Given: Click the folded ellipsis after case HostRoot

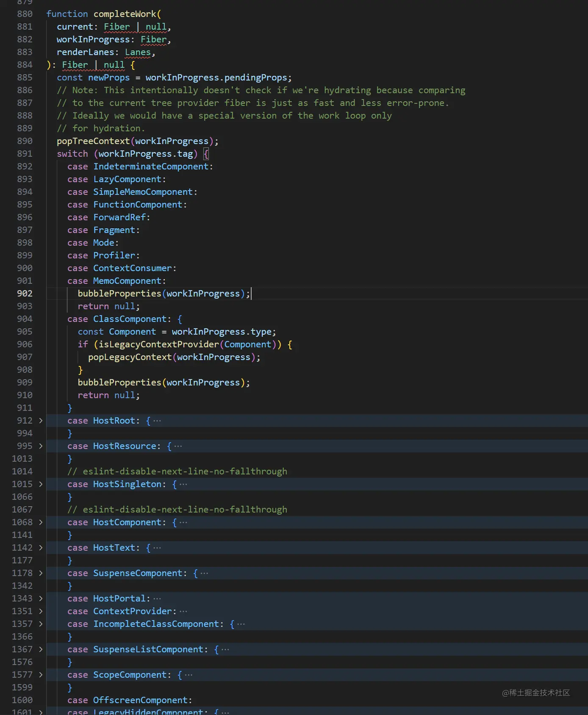Looking at the screenshot, I should point(157,421).
